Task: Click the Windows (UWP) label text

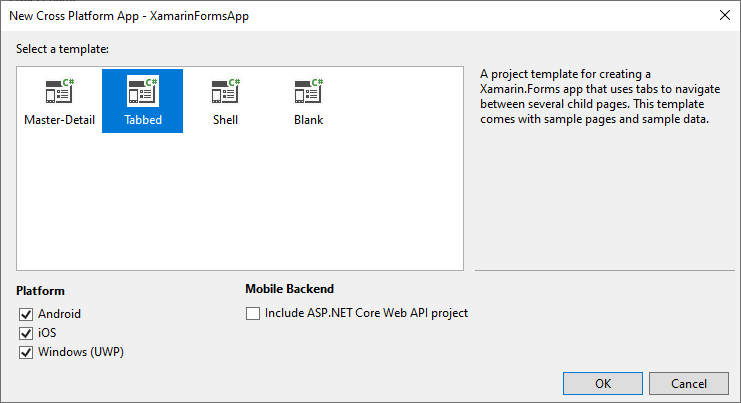Action: pos(81,352)
